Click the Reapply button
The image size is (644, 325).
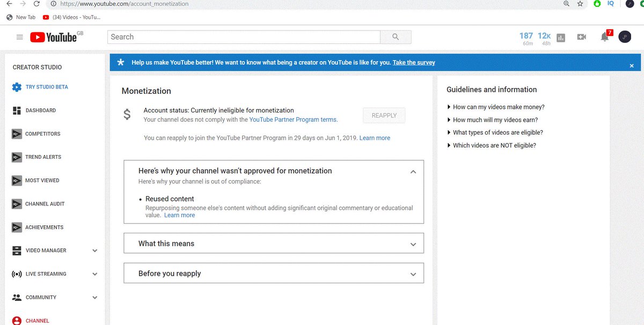coord(384,115)
